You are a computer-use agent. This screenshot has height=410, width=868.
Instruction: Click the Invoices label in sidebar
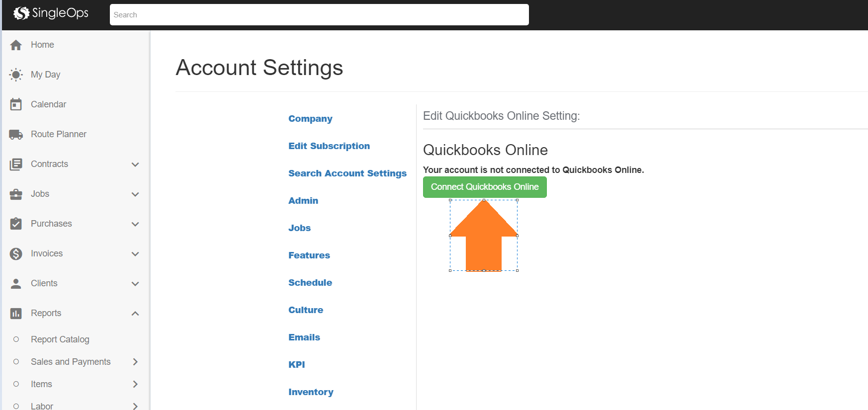pos(47,253)
